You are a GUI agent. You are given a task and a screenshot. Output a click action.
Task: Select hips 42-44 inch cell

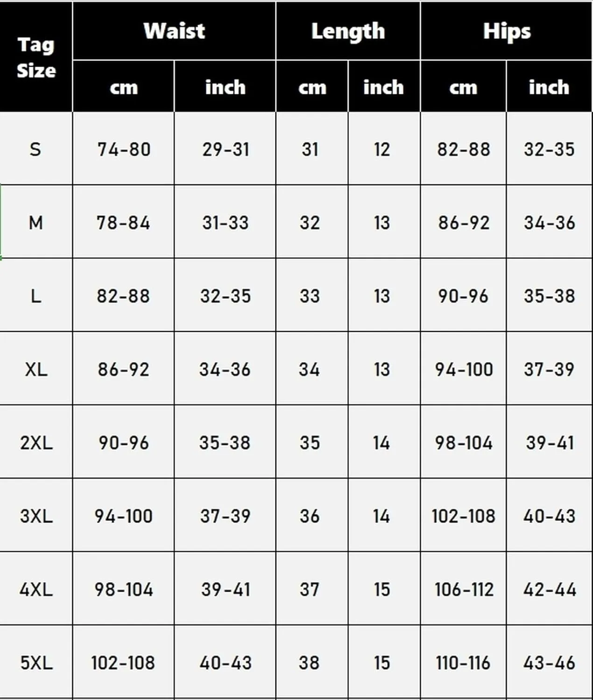tap(550, 588)
